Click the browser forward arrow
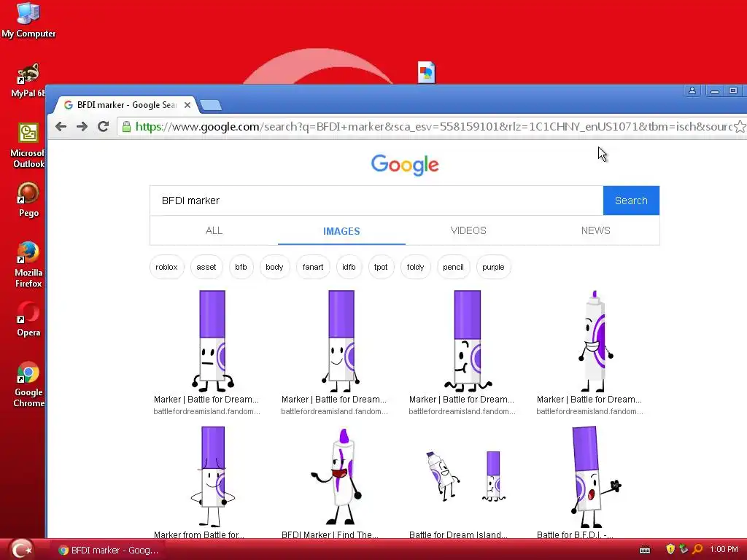The image size is (747, 560). coord(82,126)
